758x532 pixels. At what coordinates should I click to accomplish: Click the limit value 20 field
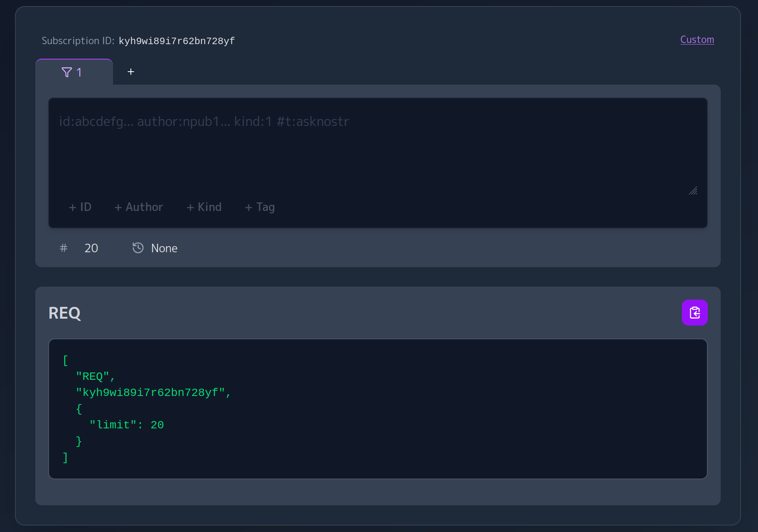[x=92, y=248]
